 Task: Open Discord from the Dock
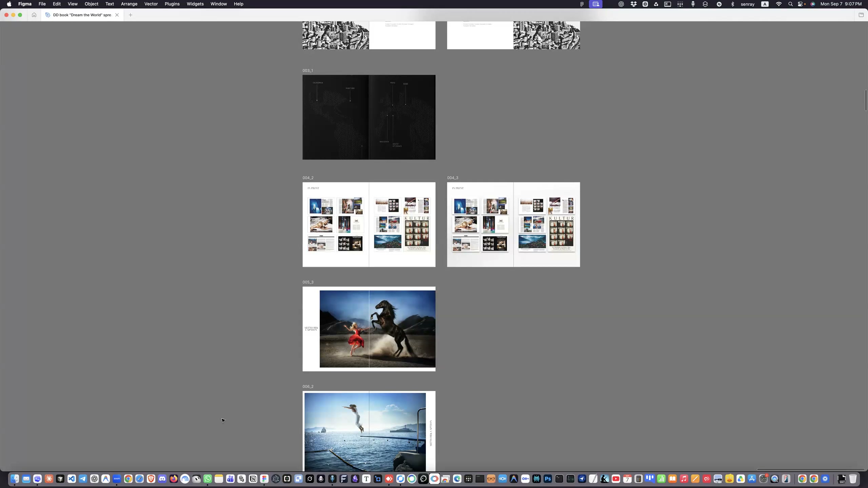tap(162, 479)
